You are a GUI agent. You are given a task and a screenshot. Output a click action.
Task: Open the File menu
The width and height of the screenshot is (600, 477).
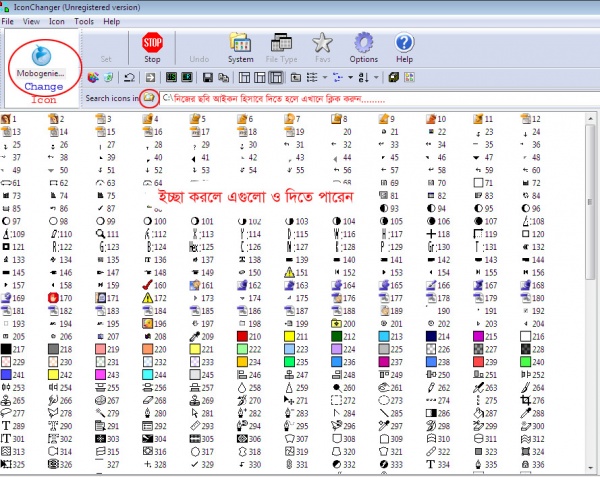(9, 20)
